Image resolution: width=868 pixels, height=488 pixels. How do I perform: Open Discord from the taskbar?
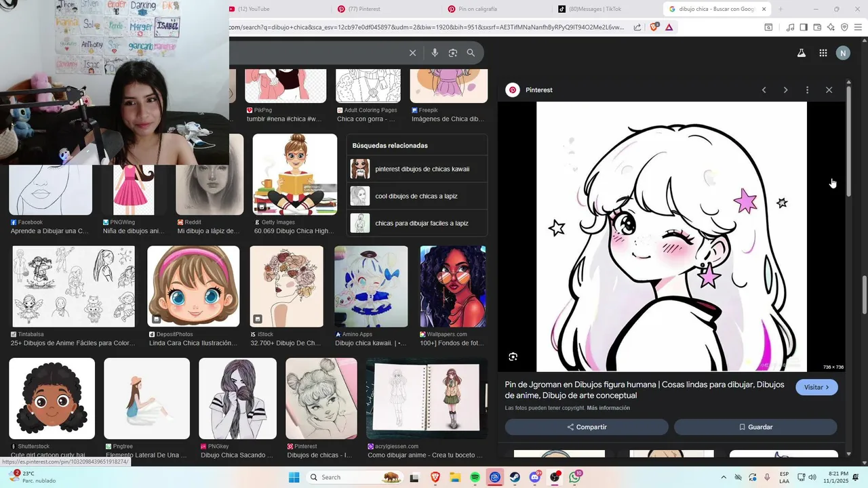coord(534,477)
